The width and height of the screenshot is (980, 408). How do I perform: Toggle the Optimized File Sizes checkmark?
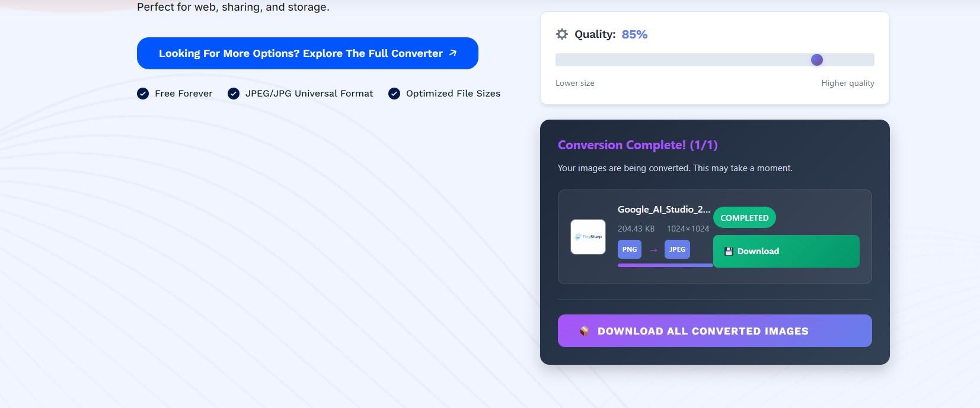click(394, 93)
